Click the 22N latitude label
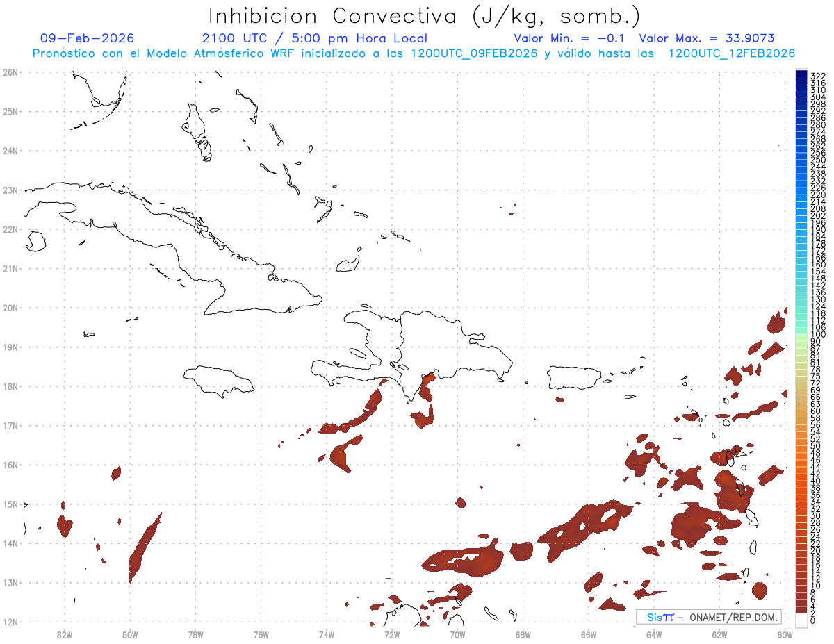 tap(10, 229)
